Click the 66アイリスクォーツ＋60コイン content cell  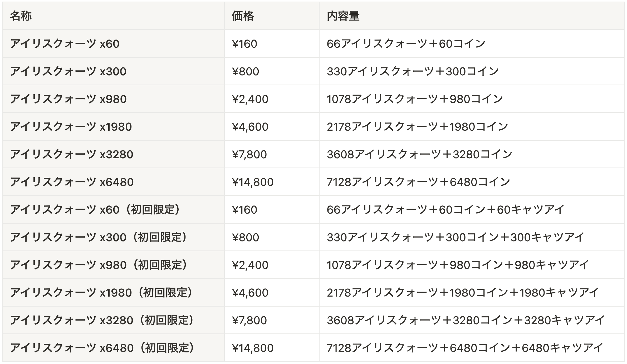(406, 44)
